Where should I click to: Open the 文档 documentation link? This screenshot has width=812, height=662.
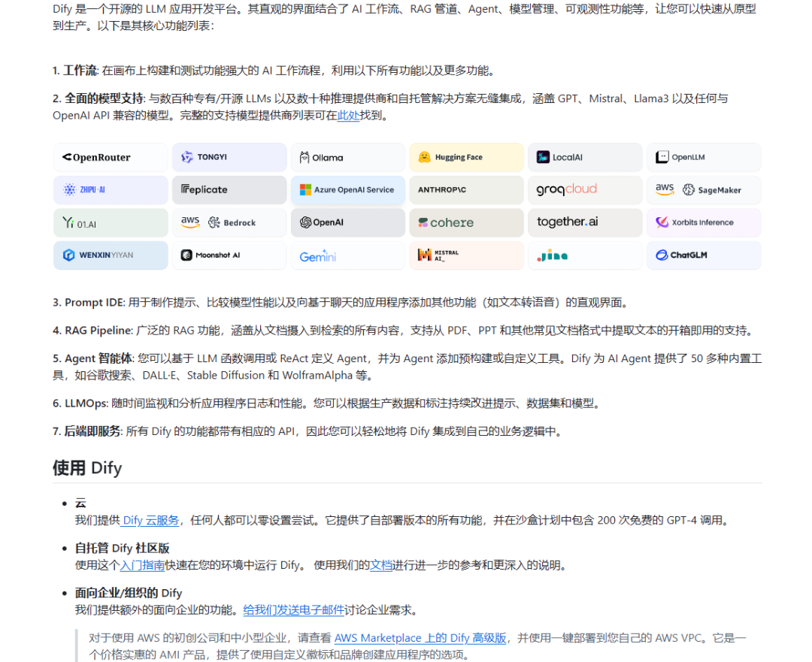tap(380, 565)
